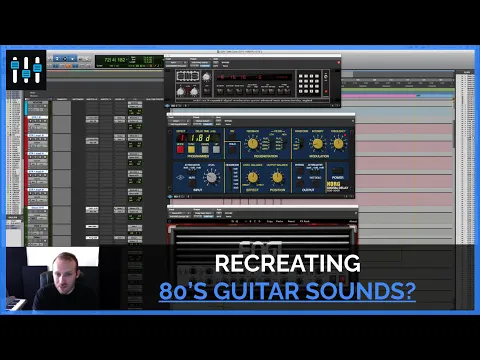Toggle the POWER switch on Korg delay
The image size is (480, 360).
click(337, 172)
